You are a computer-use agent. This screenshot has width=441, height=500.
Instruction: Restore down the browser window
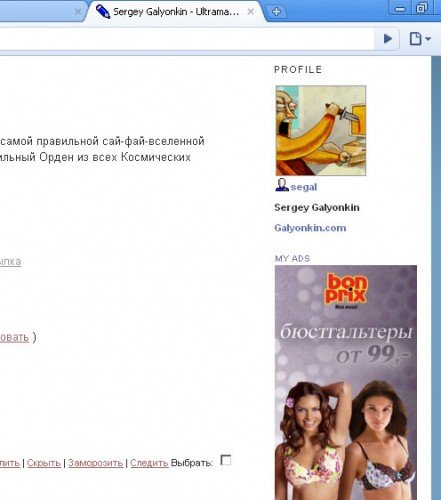(423, 7)
